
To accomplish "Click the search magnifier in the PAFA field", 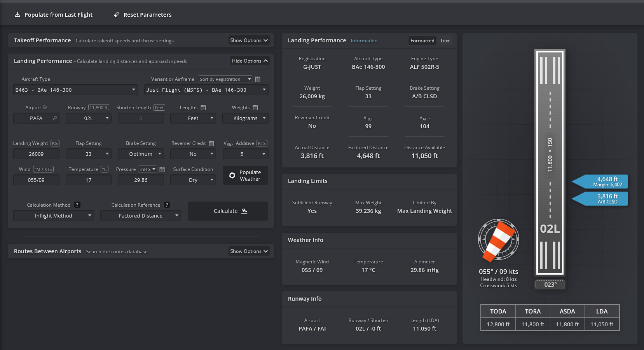I will point(55,118).
